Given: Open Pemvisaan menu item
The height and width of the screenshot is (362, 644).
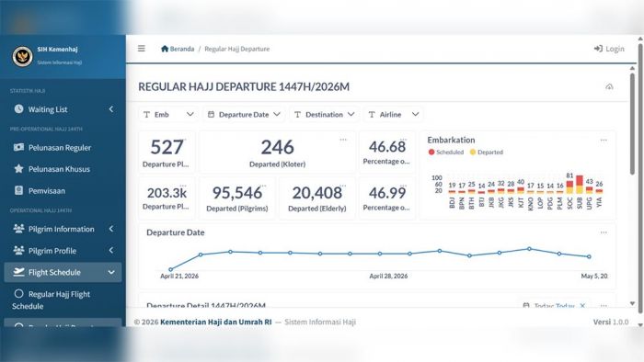Looking at the screenshot, I should click(x=63, y=190).
